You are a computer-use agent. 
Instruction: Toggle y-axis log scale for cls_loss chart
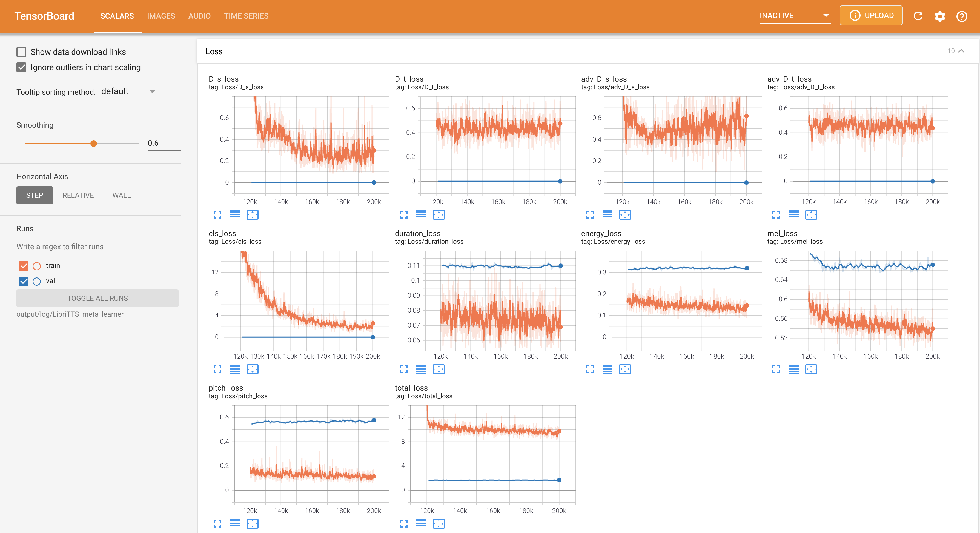[235, 369]
